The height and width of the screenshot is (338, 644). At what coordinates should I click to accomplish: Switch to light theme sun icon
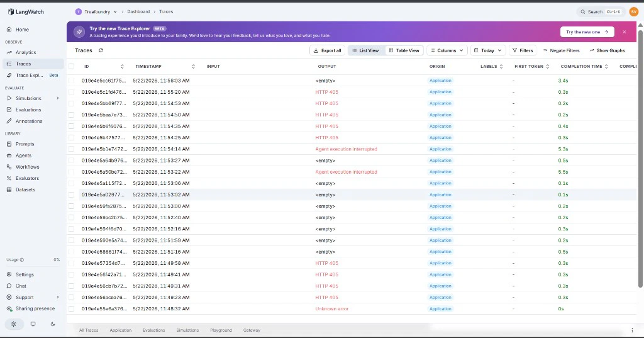pos(14,324)
